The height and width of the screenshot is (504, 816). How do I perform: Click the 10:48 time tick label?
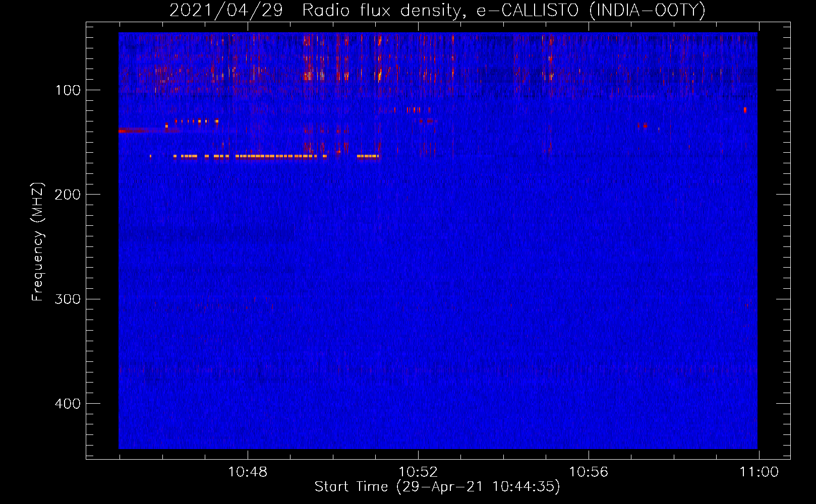coord(248,472)
